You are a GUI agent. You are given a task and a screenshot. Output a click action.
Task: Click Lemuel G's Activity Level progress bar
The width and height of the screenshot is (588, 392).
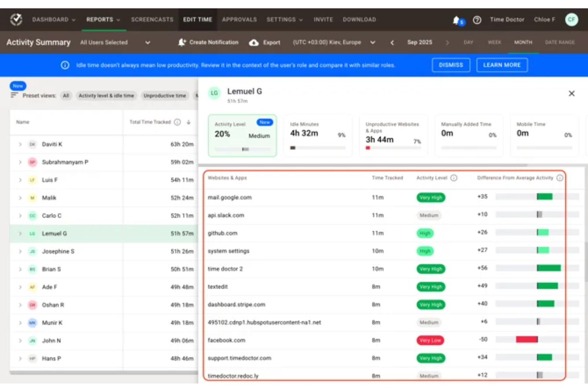(242, 149)
